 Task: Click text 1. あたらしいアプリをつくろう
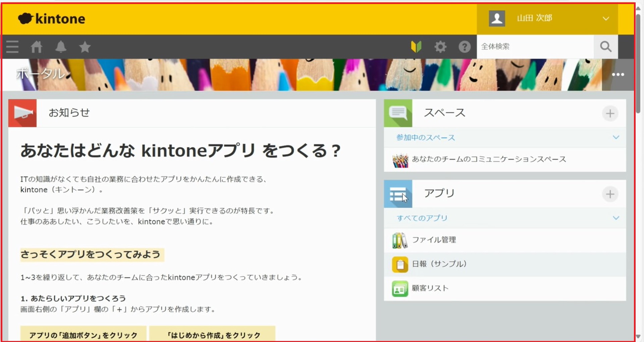pyautogui.click(x=73, y=298)
